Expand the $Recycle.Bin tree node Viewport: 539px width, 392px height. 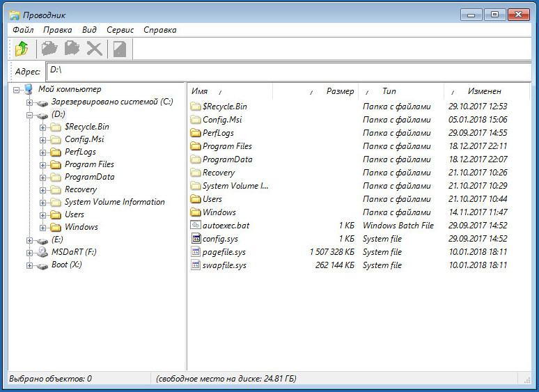tap(42, 127)
